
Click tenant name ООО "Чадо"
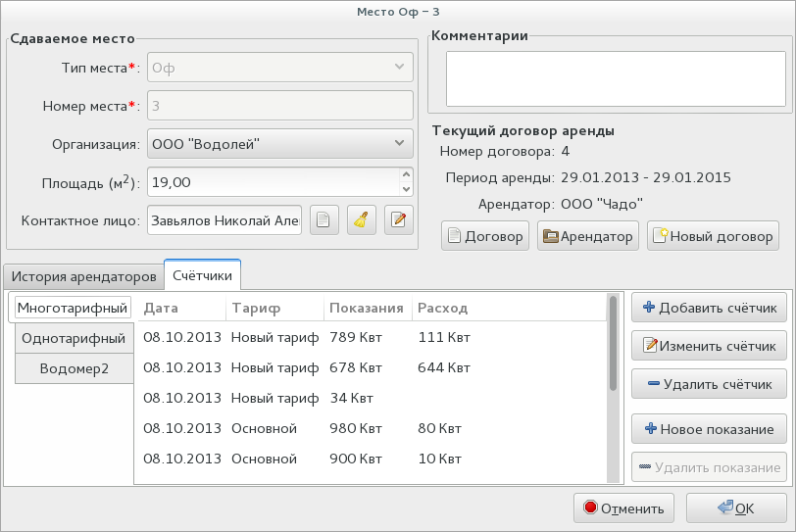tap(602, 204)
